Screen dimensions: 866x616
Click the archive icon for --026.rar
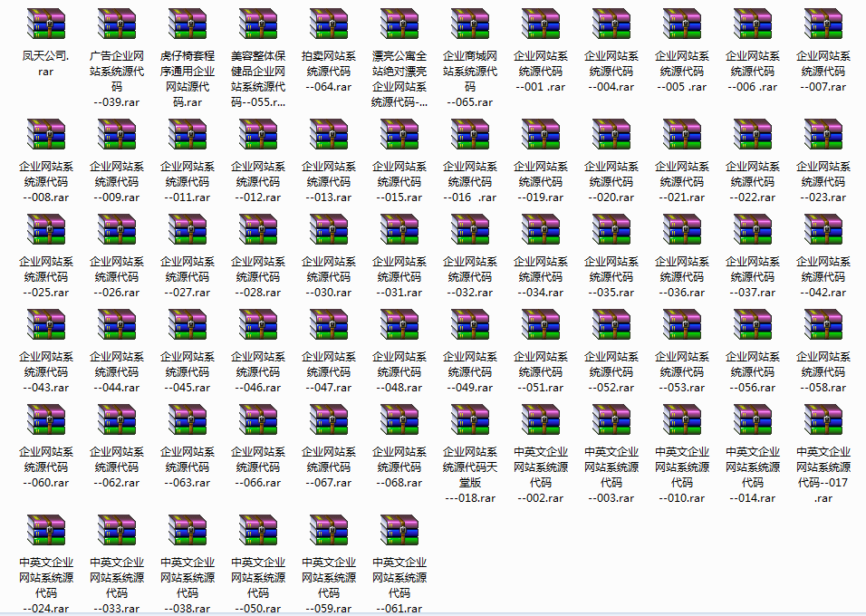(117, 229)
